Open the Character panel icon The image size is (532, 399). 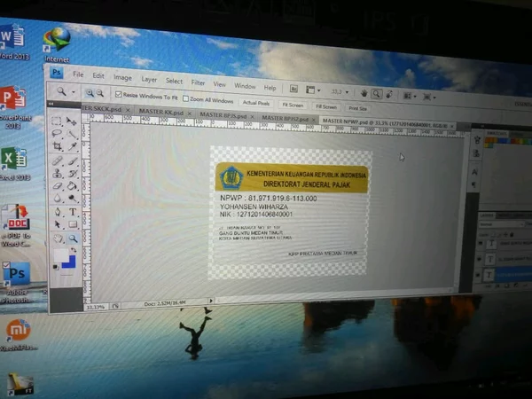(474, 172)
